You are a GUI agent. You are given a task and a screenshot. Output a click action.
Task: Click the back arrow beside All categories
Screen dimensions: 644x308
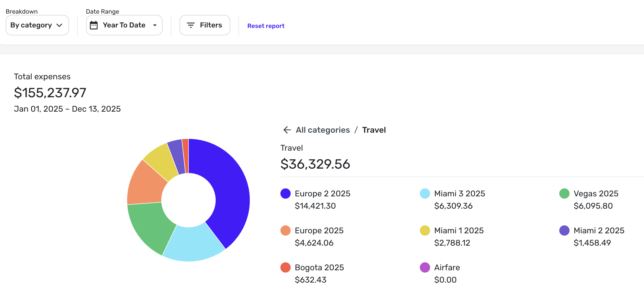click(287, 130)
